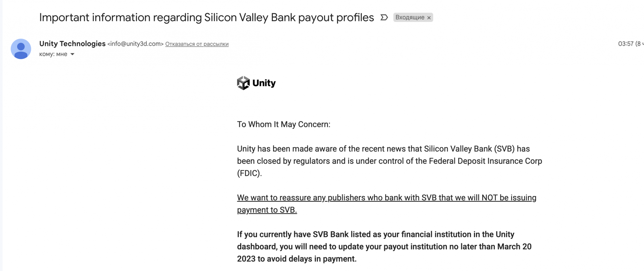Expand recipient details arrow next to мне

tap(72, 54)
